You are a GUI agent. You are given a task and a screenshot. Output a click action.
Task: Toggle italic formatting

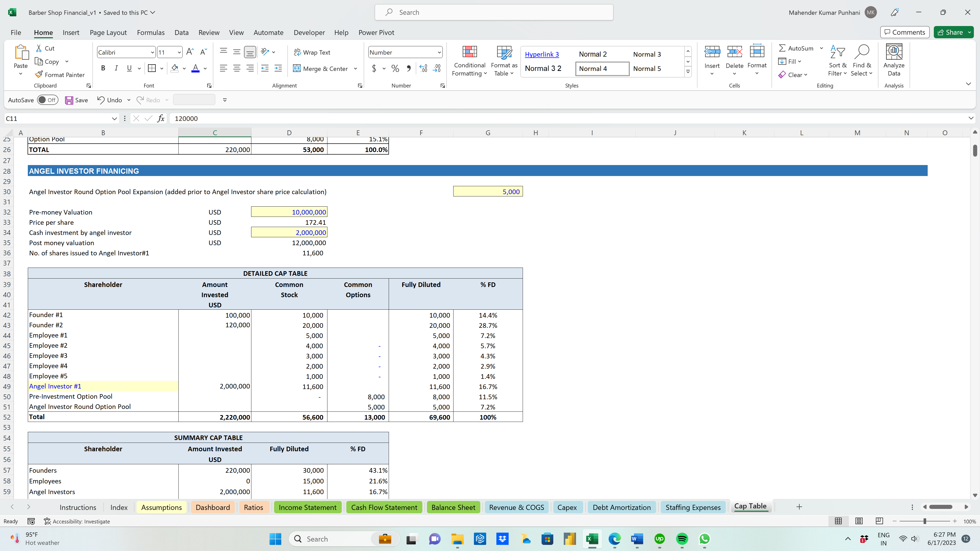click(x=116, y=68)
